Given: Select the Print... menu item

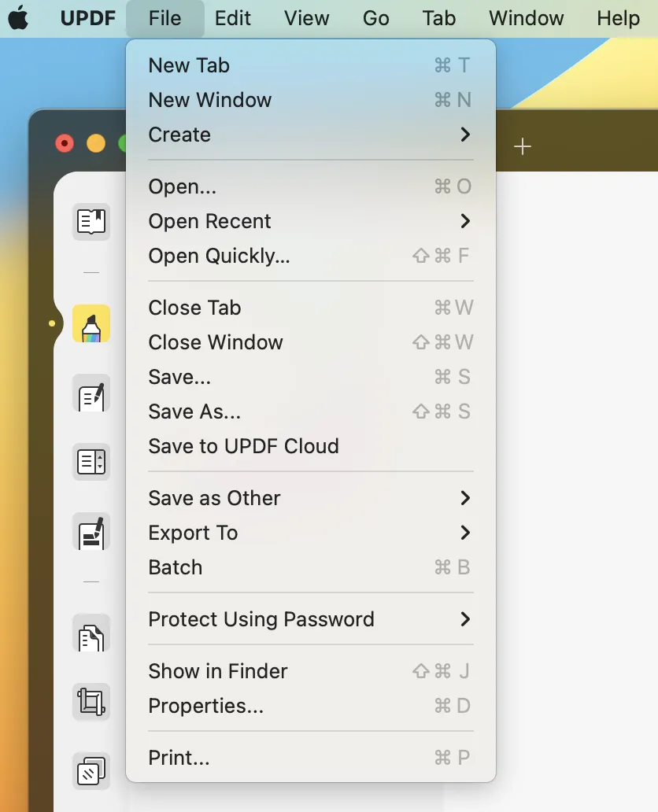Looking at the screenshot, I should (311, 758).
